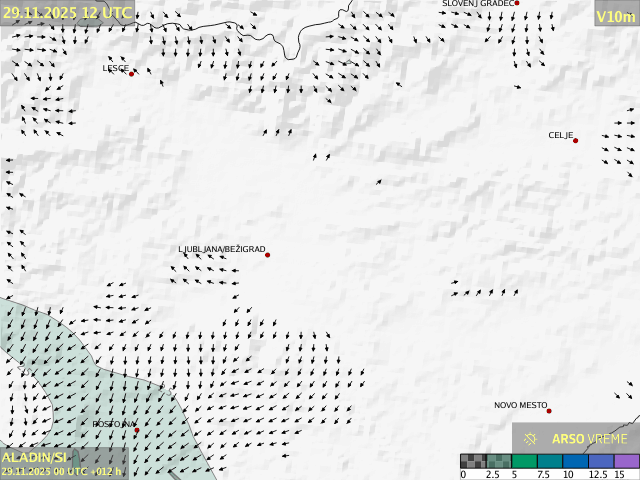Click the ALADIN/SI model label
Screen dimensions: 640x480
tap(34, 457)
